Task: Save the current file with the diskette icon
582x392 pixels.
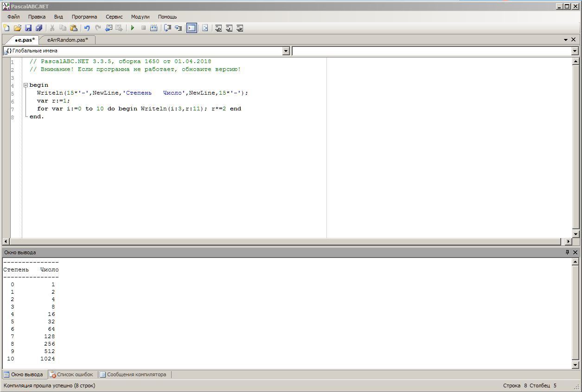Action: [x=28, y=28]
